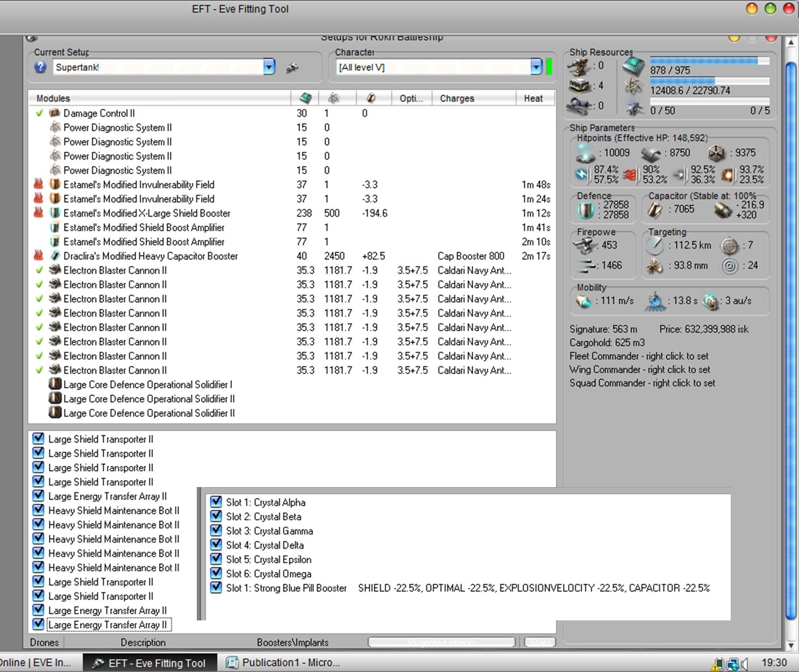The width and height of the screenshot is (799, 672).
Task: Click the CPU column header icon
Action: pyautogui.click(x=305, y=98)
